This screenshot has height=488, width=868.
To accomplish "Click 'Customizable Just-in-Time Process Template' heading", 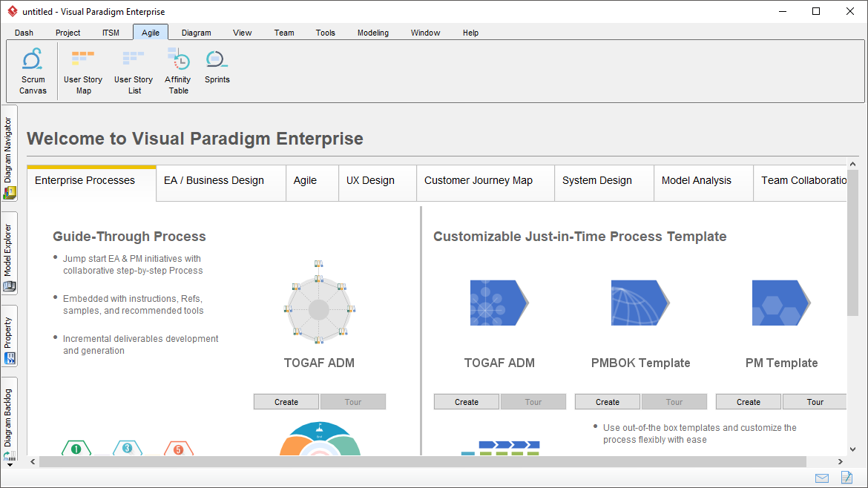I will tap(579, 237).
